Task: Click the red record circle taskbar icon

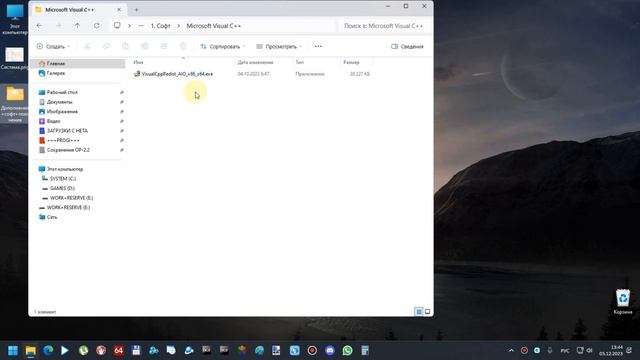Action: click(312, 350)
